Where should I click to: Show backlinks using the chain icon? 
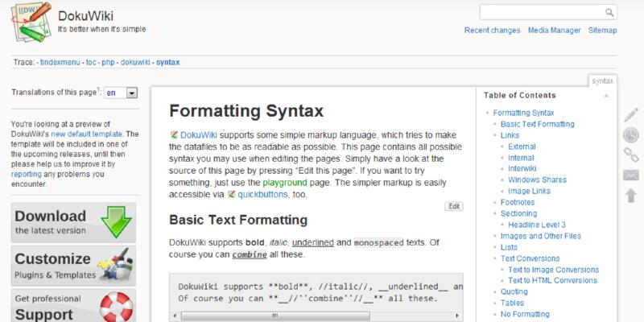[631, 155]
